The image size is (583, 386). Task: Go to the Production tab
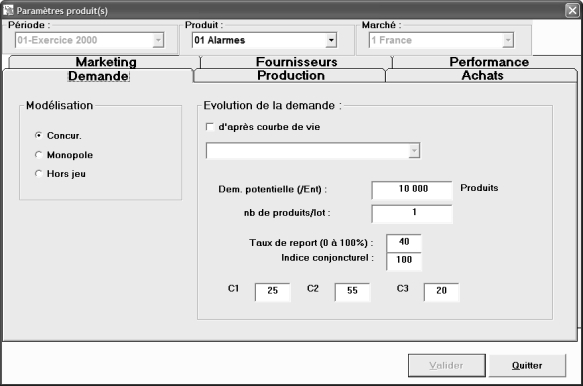[290, 75]
